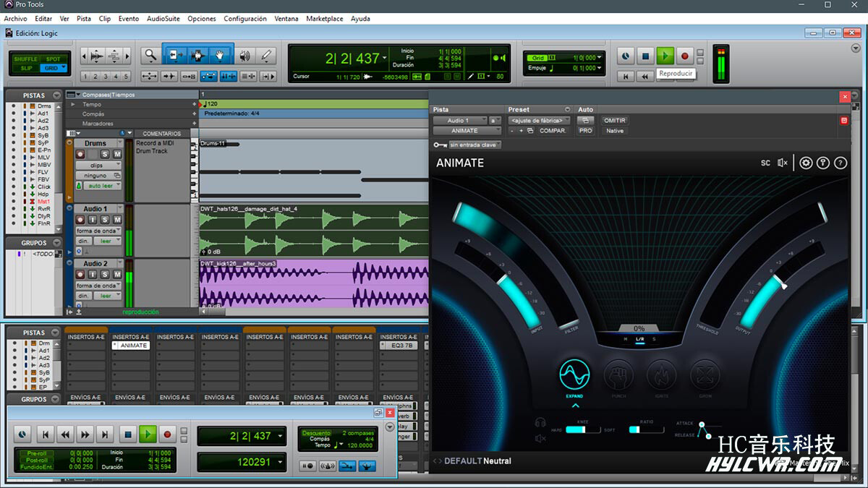Screen dimensions: 868x488
Task: Select the Punch fist module icon
Action: coord(618,375)
